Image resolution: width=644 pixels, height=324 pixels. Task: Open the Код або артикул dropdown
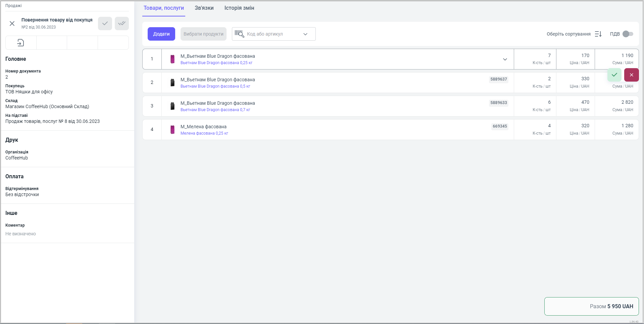tap(305, 34)
